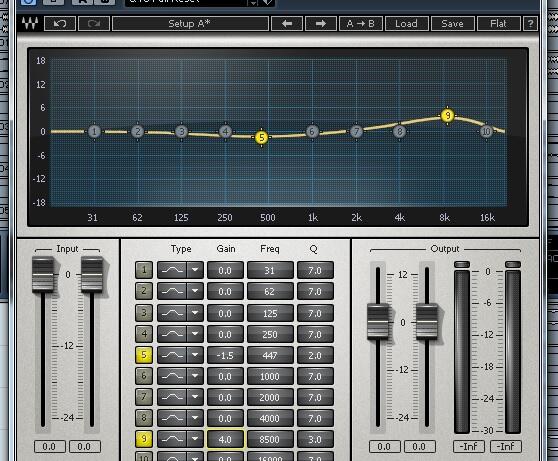Disable active band 9 button
Screen dimensions: 558x461
144,439
